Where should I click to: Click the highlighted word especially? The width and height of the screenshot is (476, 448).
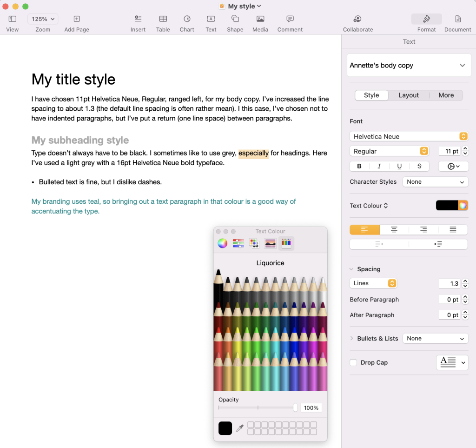pos(253,153)
